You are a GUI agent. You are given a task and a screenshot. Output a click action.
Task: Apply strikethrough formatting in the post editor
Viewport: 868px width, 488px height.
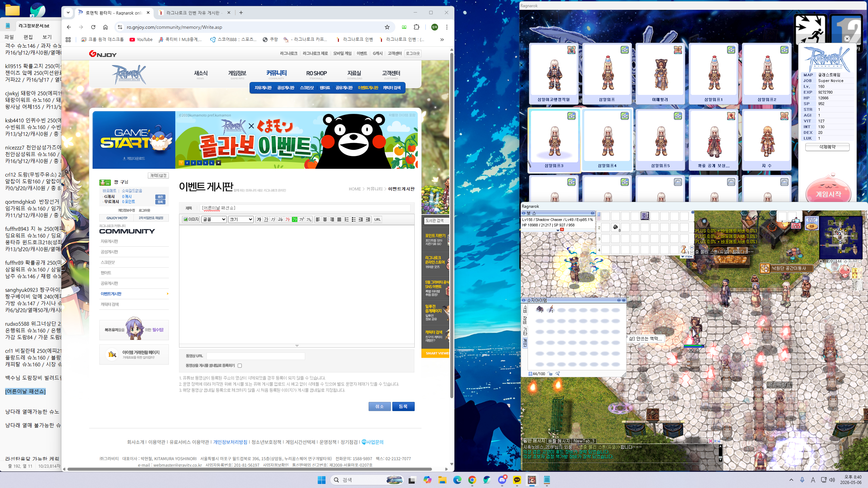tap(280, 219)
